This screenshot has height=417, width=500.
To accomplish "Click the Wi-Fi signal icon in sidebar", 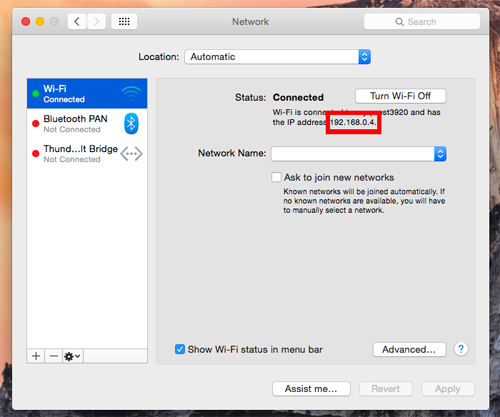I will click(x=131, y=93).
